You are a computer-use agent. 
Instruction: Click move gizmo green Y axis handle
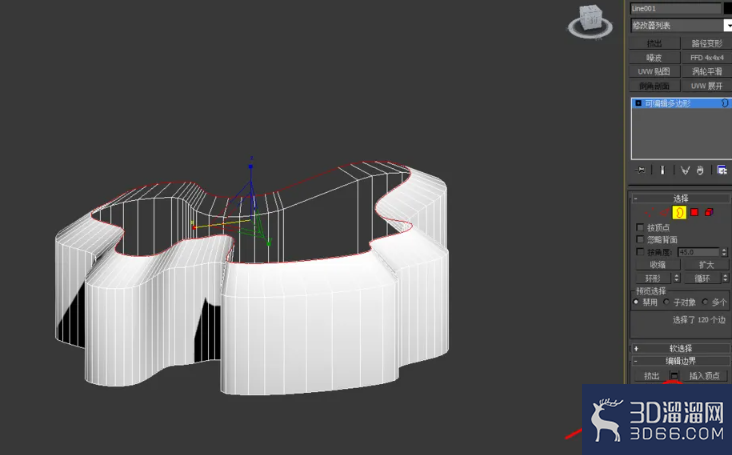[x=268, y=243]
